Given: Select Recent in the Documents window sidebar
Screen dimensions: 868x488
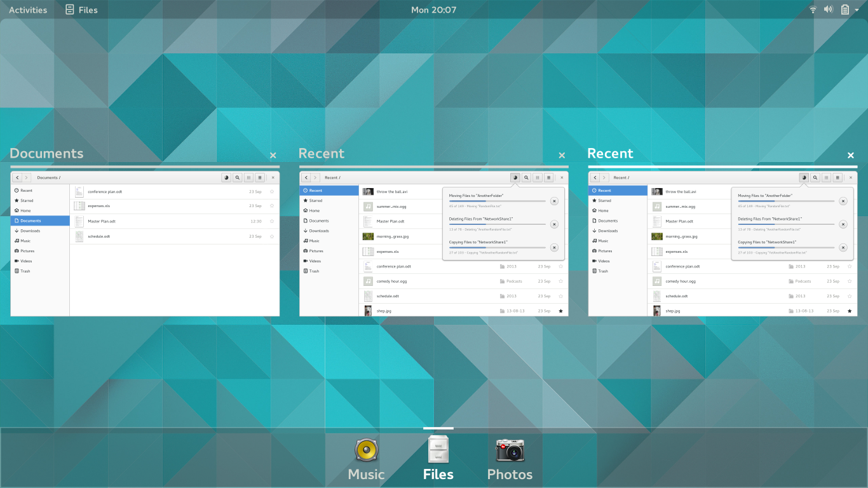Looking at the screenshot, I should click(40, 191).
